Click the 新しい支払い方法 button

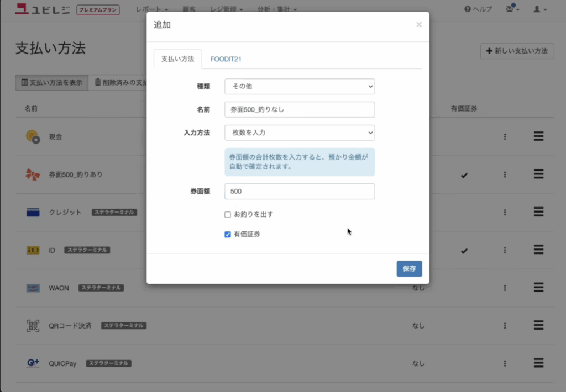pos(517,51)
